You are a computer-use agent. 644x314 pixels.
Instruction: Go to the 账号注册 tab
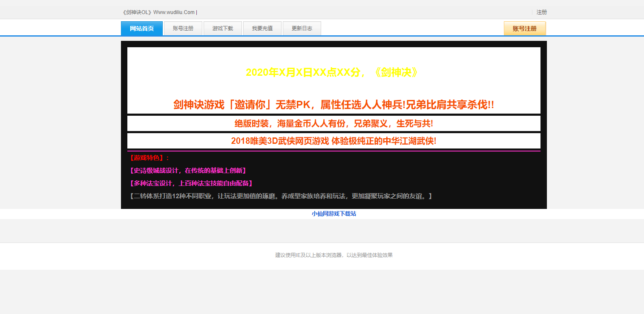183,29
